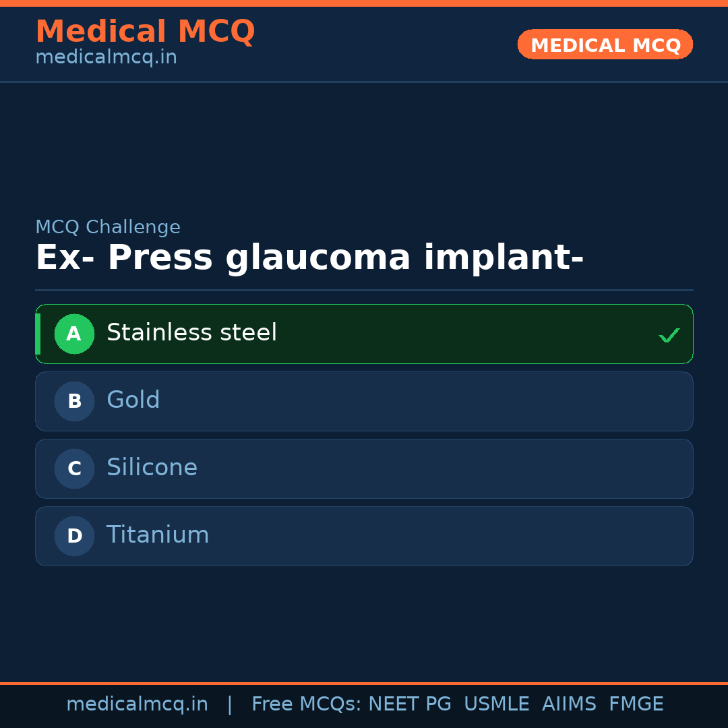Click AIIMS in the footer
This screenshot has width=728, height=728.
(x=569, y=704)
